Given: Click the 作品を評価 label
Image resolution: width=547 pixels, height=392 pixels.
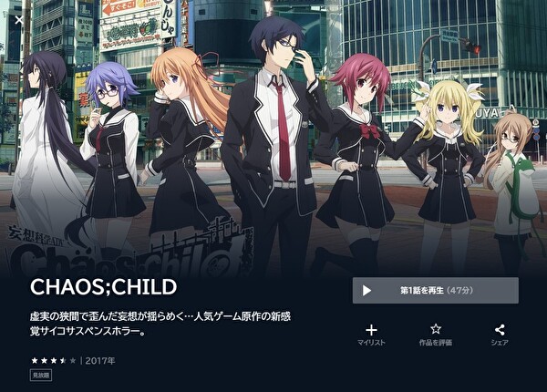Looking at the screenshot, I should click(436, 343).
